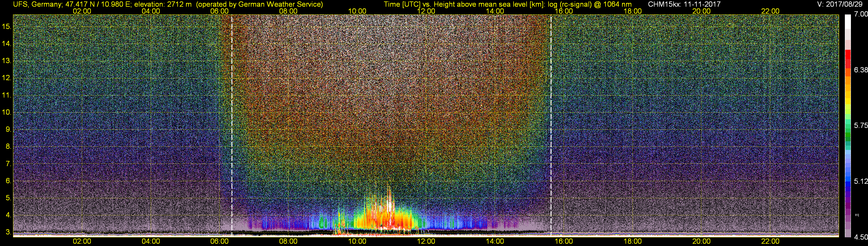The width and height of the screenshot is (868, 246).
Task: Click the green segment of the colorbar
Action: [847, 137]
